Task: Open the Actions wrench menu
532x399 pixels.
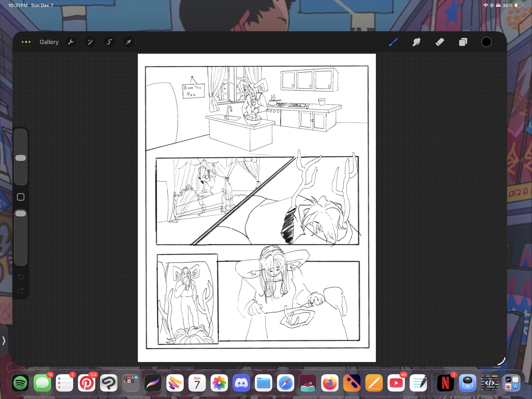Action: point(71,42)
